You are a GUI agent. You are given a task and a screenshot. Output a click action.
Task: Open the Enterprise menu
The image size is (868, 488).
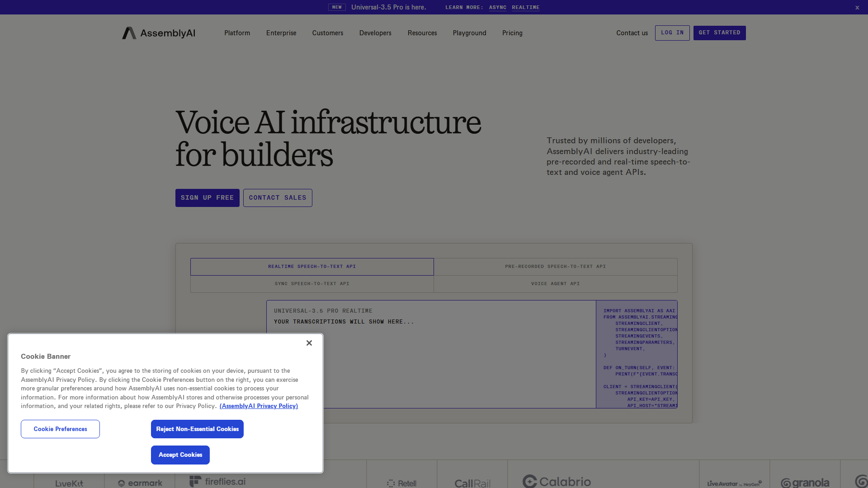pyautogui.click(x=281, y=33)
